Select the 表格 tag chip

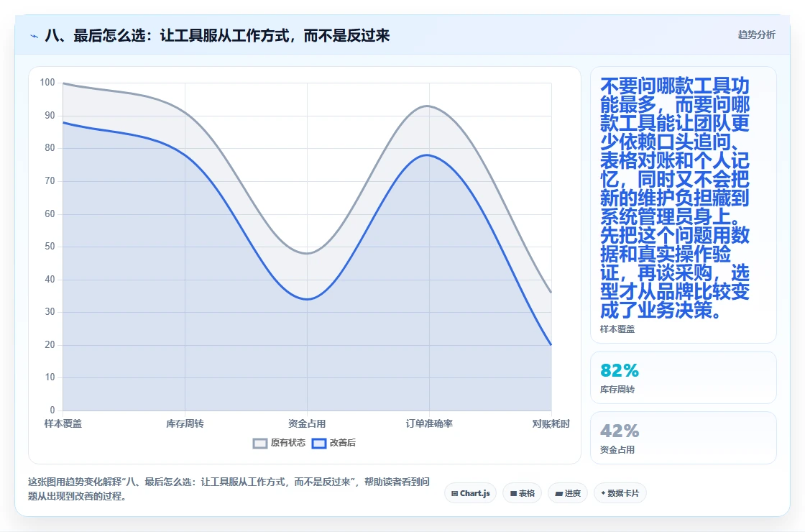(x=522, y=493)
